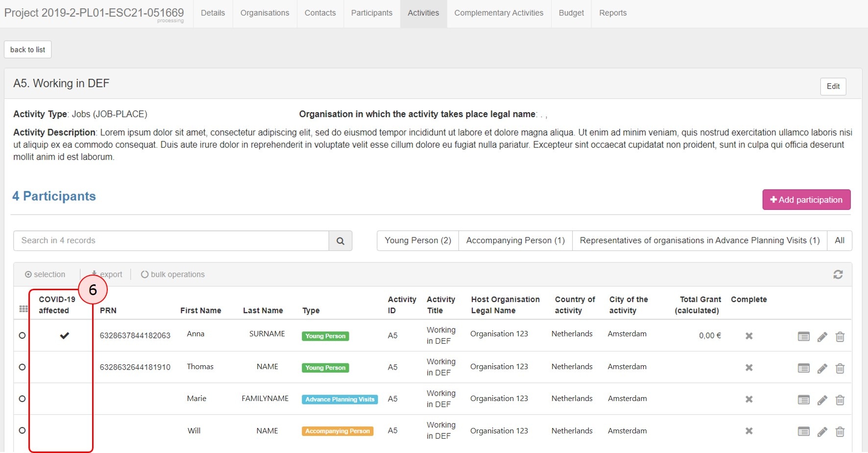Open the view details icon for Marie FAMILYNAME
Image resolution: width=868 pixels, height=453 pixels.
tap(804, 400)
